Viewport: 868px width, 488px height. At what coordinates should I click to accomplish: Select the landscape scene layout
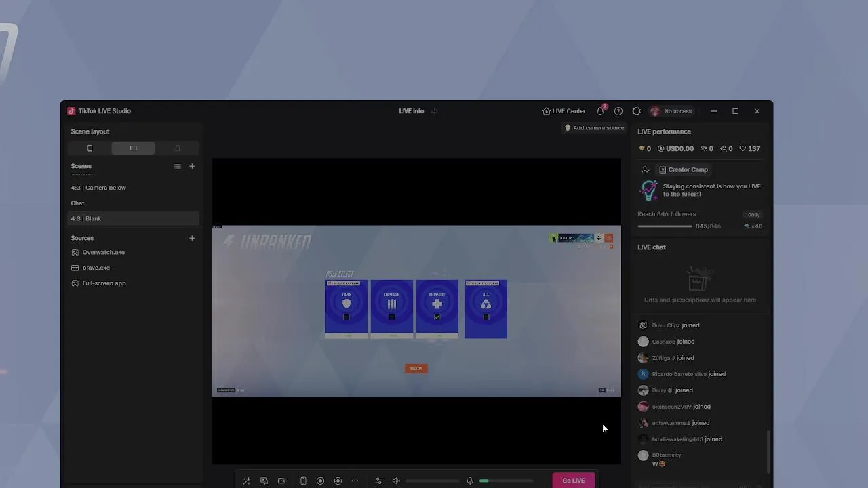coord(133,148)
